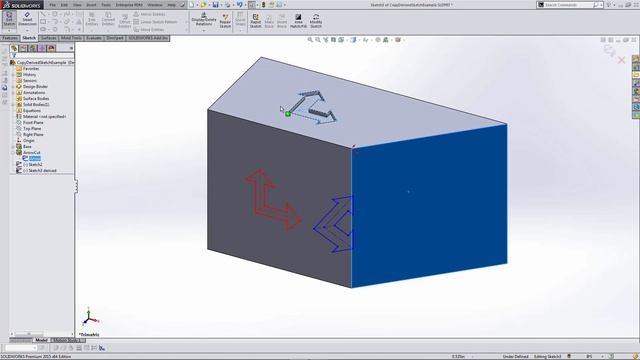Select Front Plane in the tree

33,122
